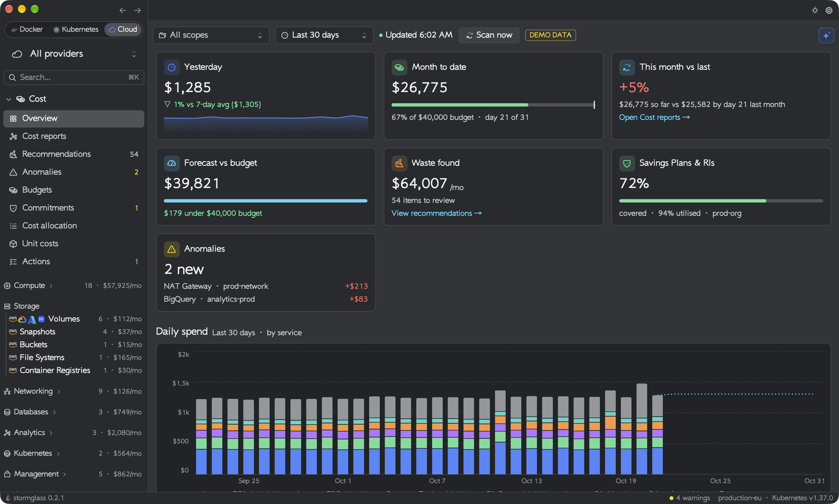Open Commitments in sidebar

(74, 208)
